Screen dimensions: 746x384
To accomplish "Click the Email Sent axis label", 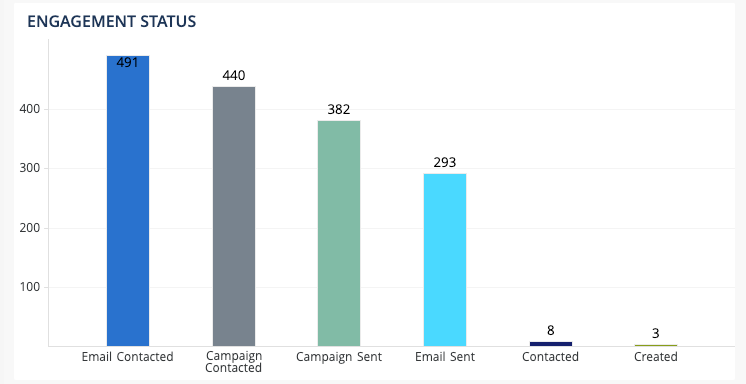I will point(445,357).
